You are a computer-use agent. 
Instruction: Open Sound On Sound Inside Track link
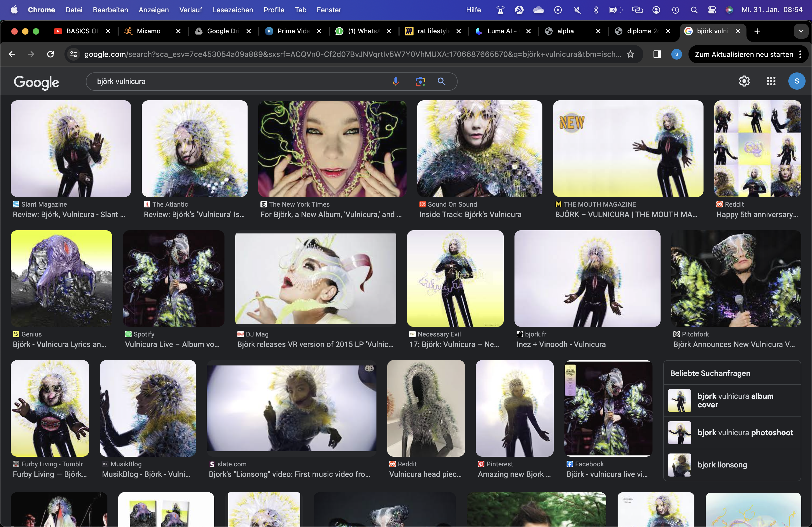tap(470, 214)
